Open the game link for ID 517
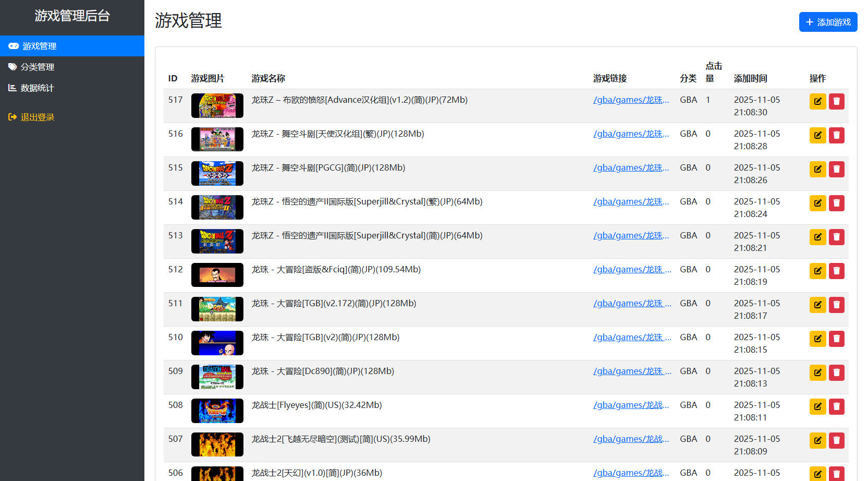868x481 pixels. tap(631, 100)
